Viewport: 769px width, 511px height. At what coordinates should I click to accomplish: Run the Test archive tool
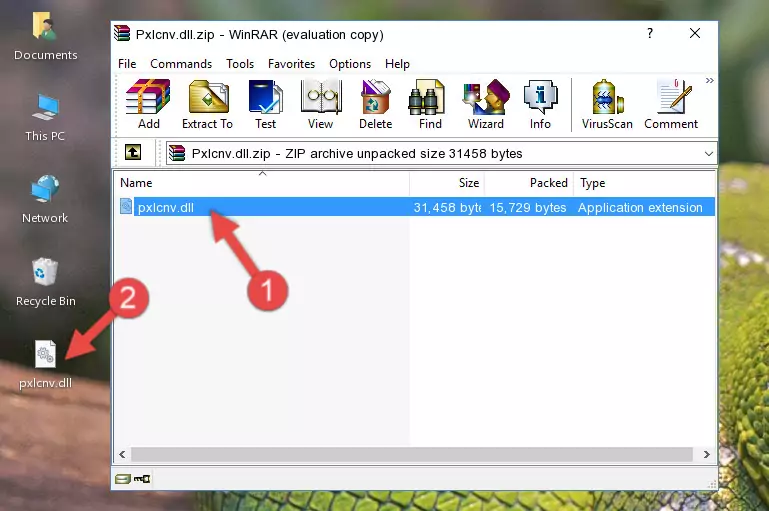(265, 104)
